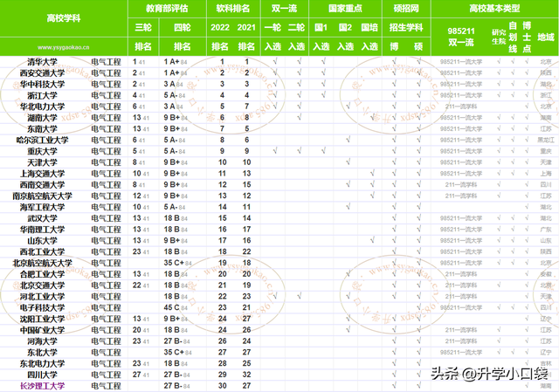Select the 清华大学 row name
559x392 pixels.
[x=42, y=62]
